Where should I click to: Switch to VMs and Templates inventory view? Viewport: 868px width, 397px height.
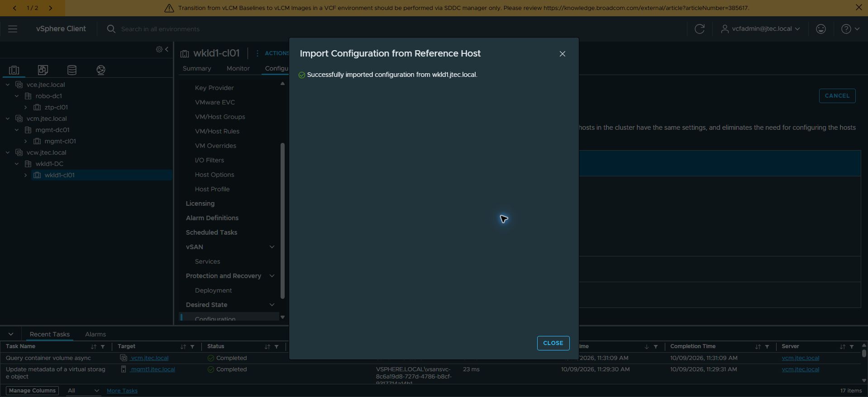coord(43,70)
